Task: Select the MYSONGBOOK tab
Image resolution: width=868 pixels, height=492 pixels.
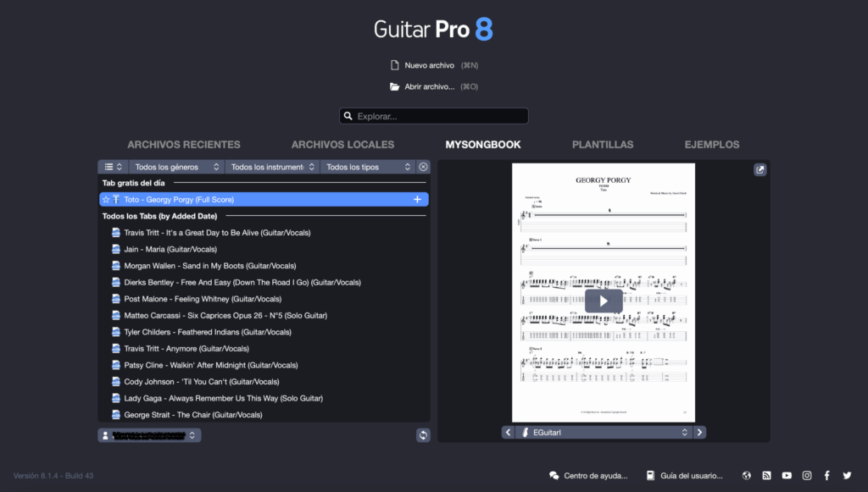Action: click(x=482, y=145)
